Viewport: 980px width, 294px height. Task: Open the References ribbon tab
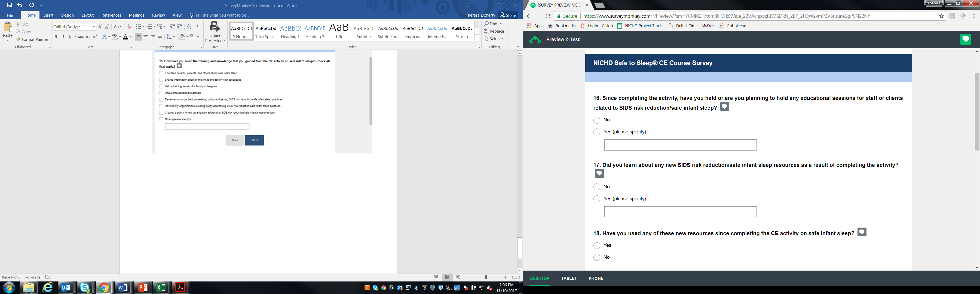[x=111, y=15]
